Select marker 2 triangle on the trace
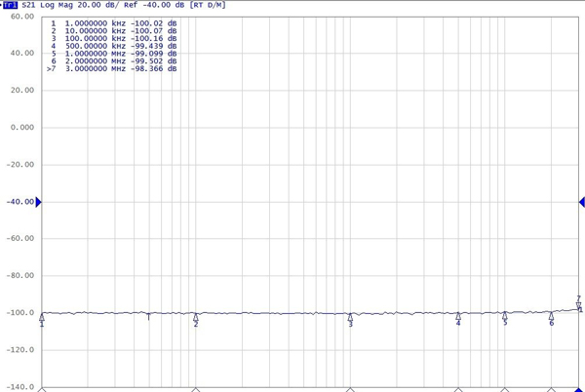 (196, 317)
